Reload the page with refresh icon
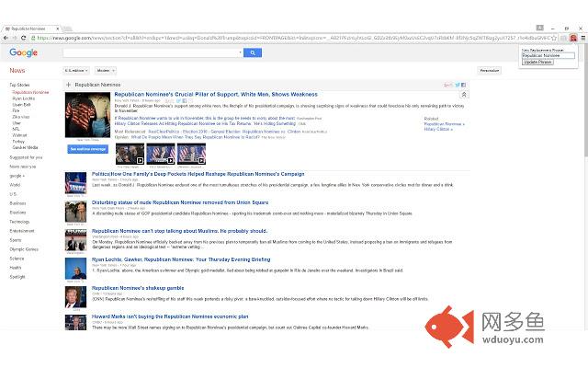This screenshot has height=368, width=588. (23, 38)
